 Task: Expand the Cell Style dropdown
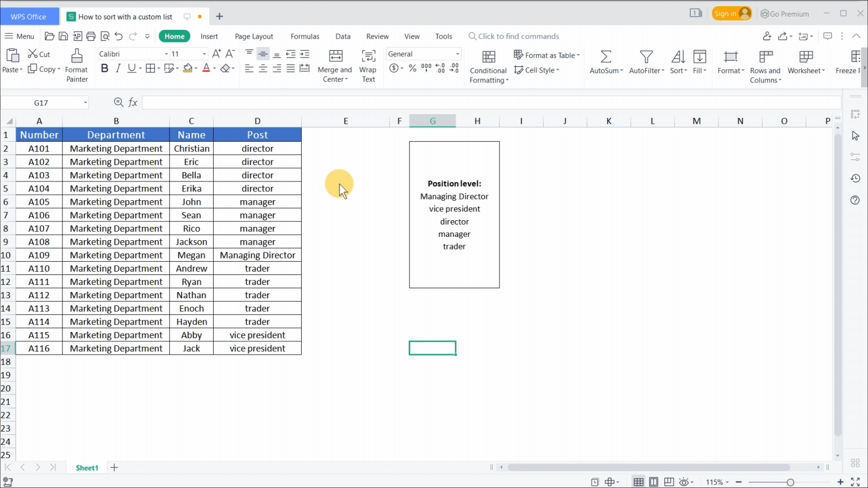click(558, 70)
